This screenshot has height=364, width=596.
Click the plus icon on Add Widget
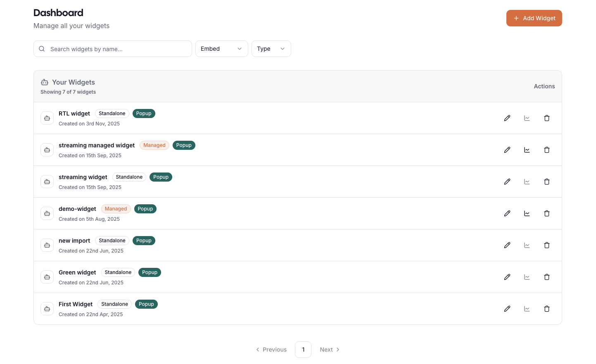[x=516, y=18]
